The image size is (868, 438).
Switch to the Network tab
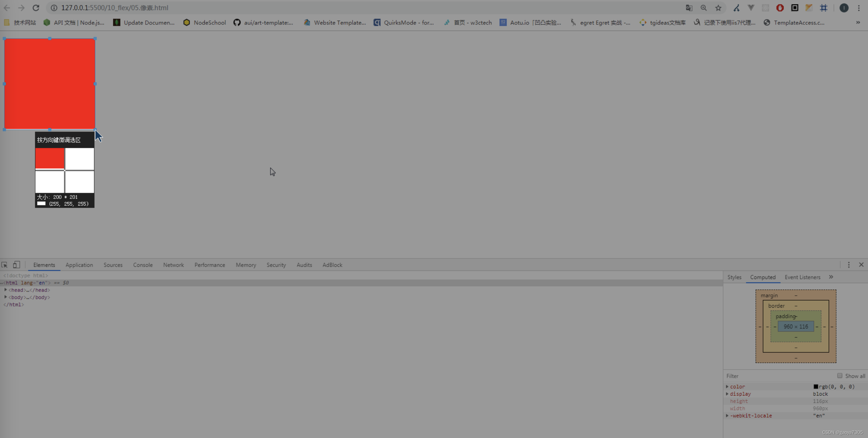[174, 265]
